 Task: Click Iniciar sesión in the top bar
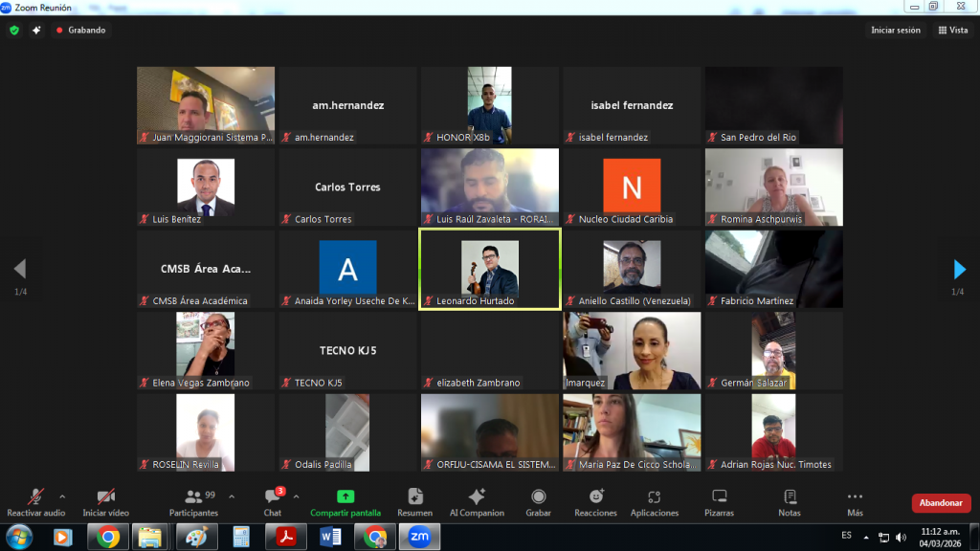click(x=895, y=30)
